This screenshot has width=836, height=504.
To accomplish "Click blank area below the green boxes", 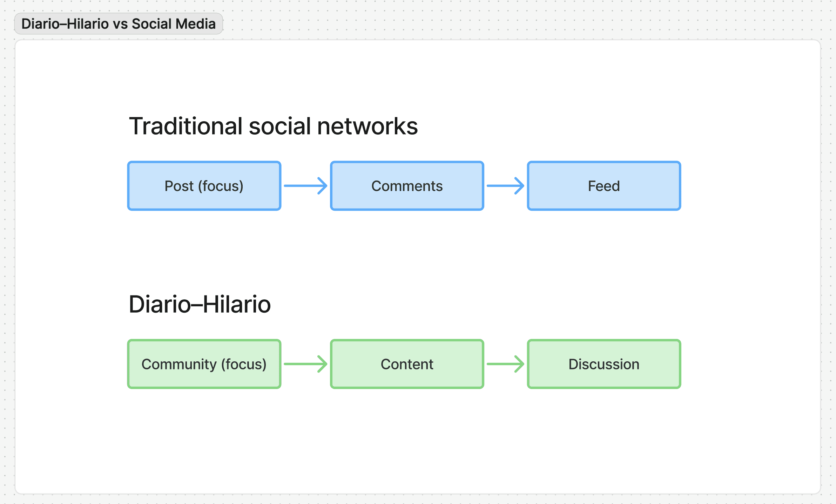I will (x=407, y=442).
